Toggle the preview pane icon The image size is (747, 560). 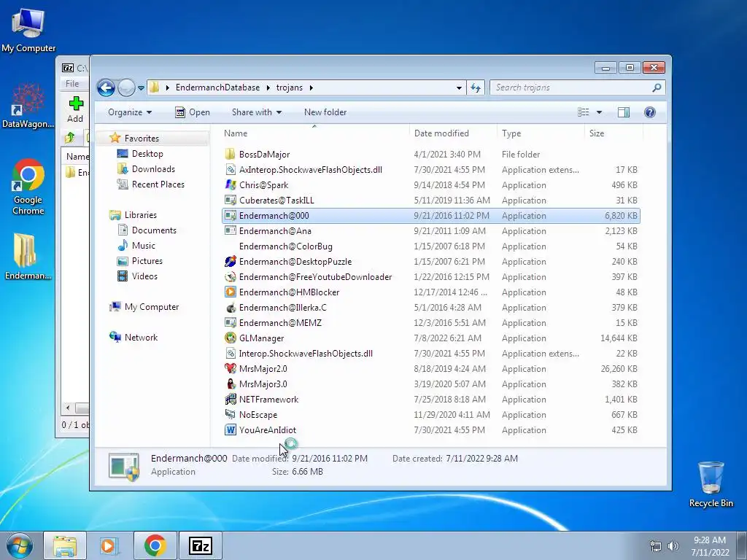click(623, 112)
